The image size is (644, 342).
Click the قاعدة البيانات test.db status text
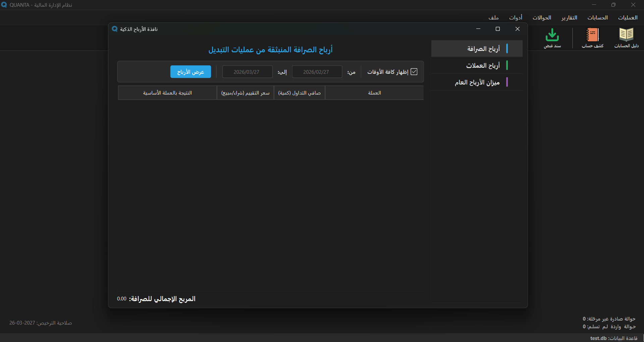pos(614,338)
